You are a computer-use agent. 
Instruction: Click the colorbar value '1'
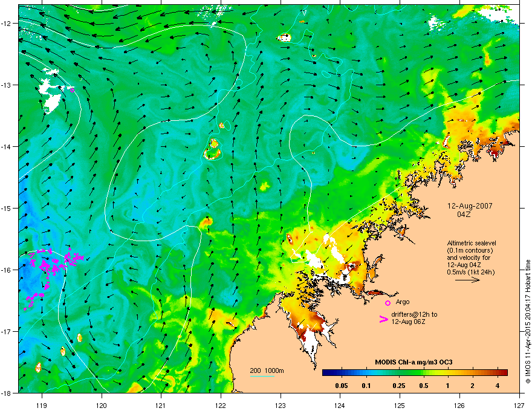click(448, 386)
